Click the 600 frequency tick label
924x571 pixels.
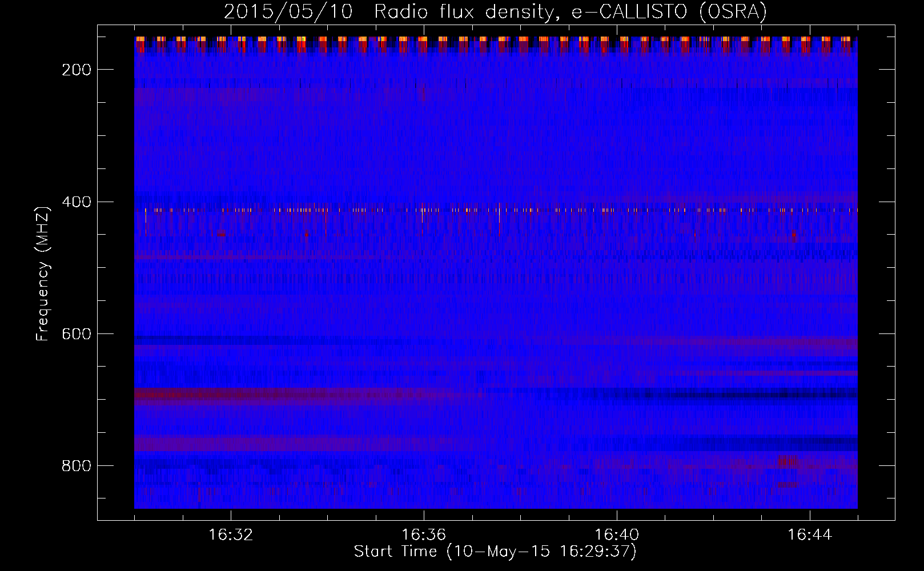pyautogui.click(x=77, y=333)
